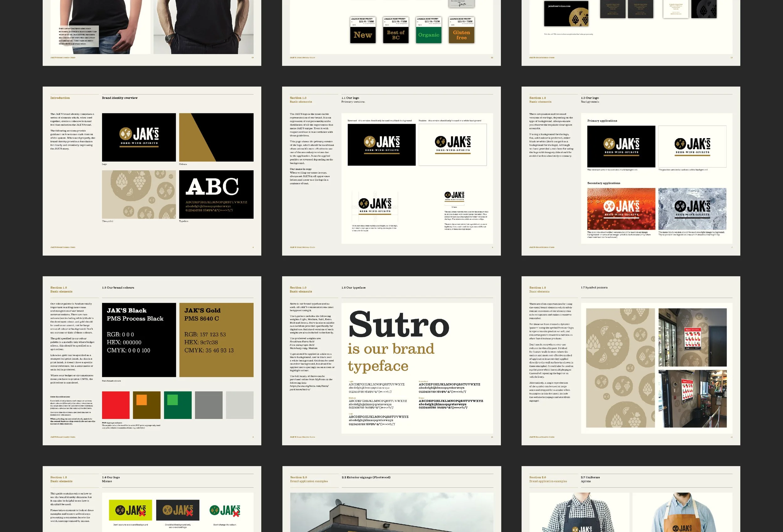Click the 'Brand identity overview' title
783x532 pixels.
[x=120, y=98]
